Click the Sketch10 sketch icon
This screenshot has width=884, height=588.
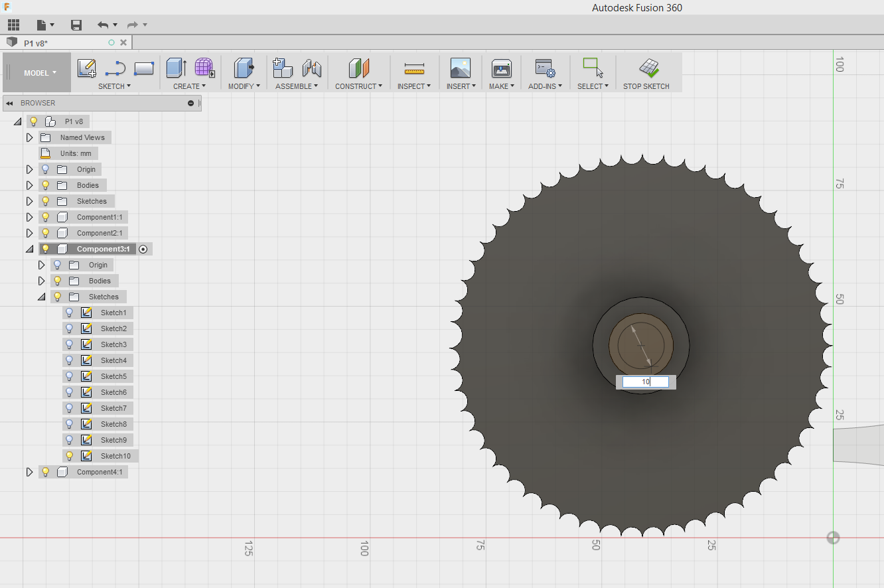click(86, 456)
